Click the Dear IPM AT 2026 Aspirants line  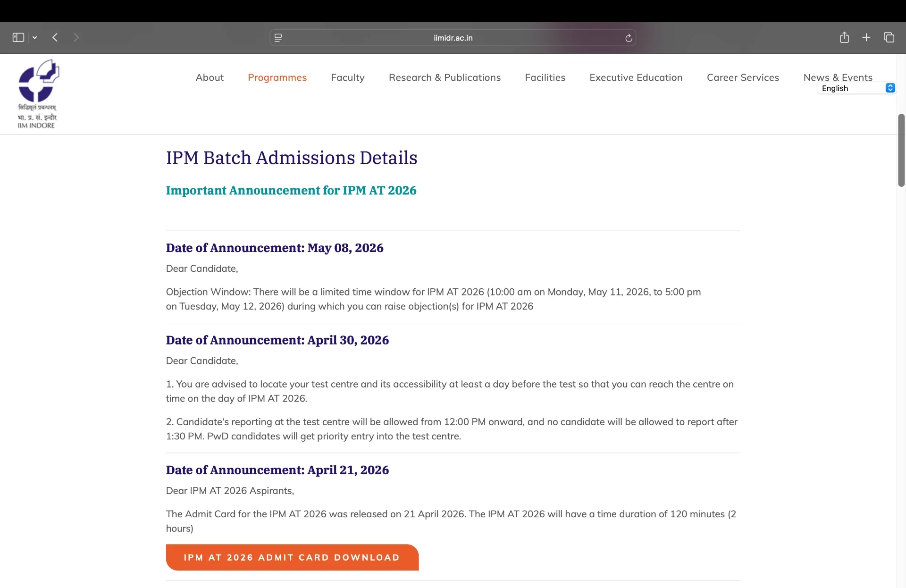230,491
